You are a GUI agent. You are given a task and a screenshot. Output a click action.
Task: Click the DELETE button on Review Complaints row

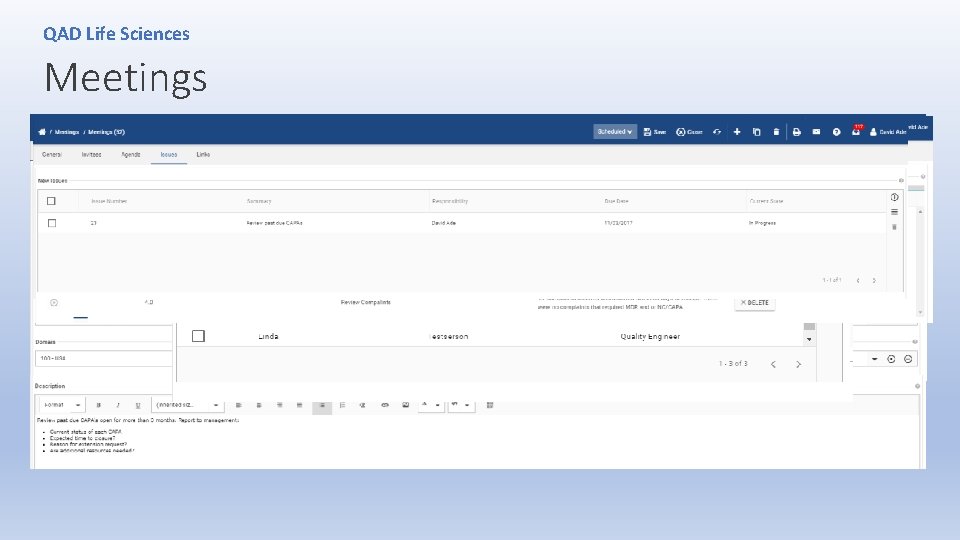pos(755,302)
